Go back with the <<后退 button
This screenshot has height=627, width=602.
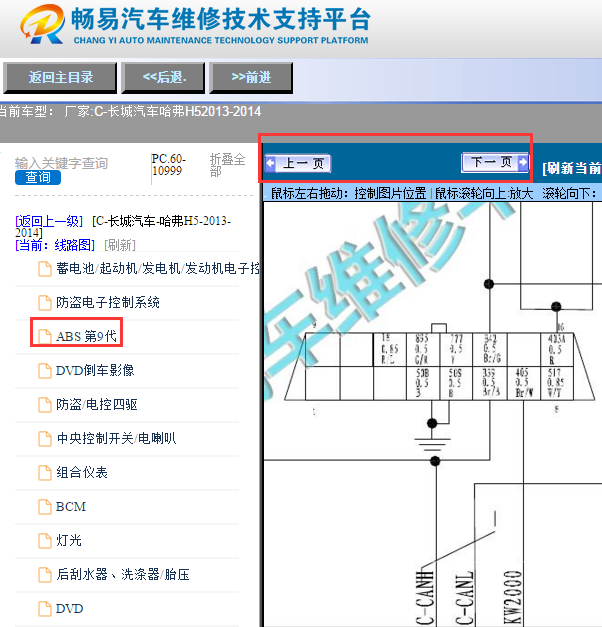163,78
